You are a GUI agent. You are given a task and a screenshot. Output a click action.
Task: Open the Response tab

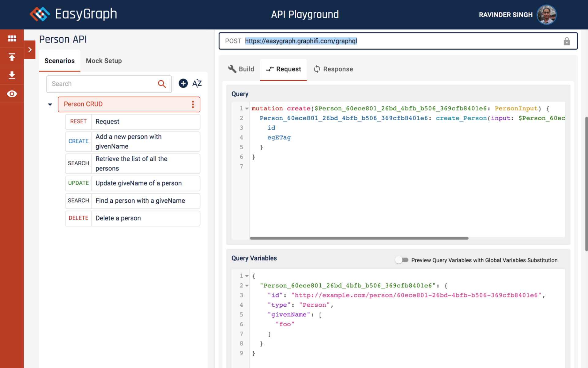333,69
